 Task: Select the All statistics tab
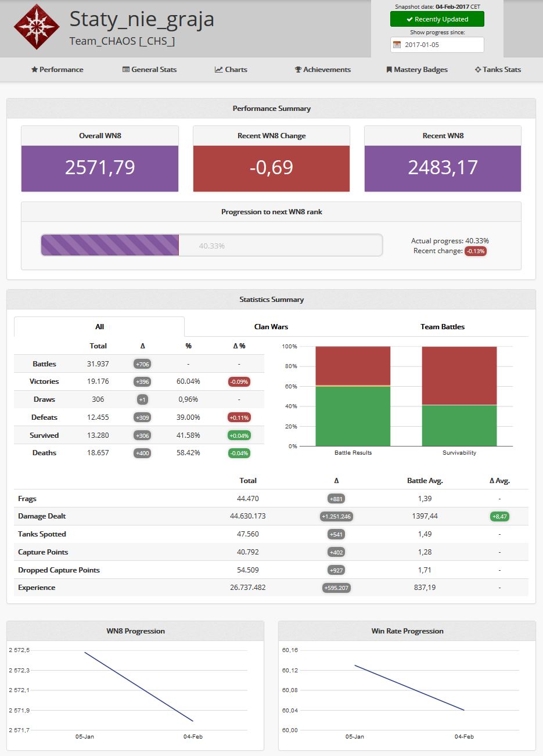(99, 327)
